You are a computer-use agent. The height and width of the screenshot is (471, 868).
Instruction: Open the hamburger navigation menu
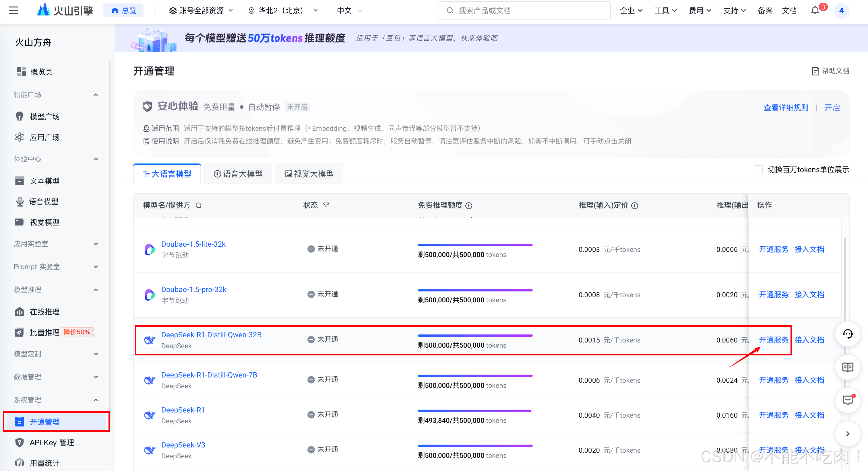tap(14, 10)
